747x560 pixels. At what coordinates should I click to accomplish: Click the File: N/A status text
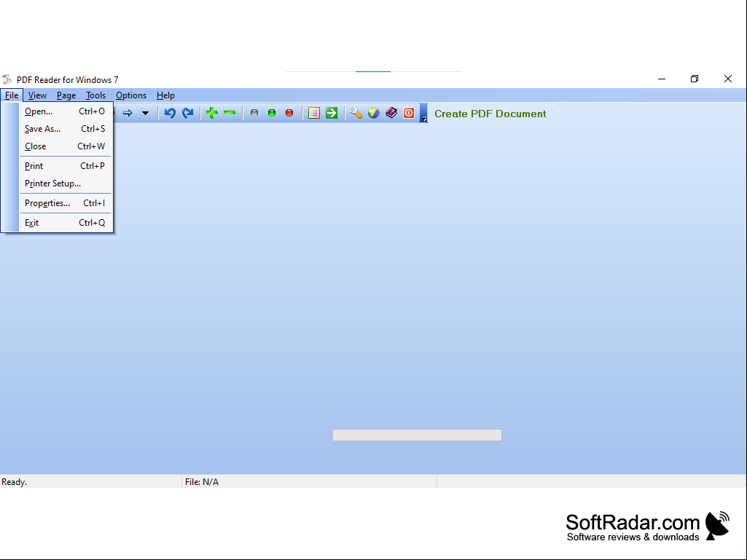[x=202, y=482]
